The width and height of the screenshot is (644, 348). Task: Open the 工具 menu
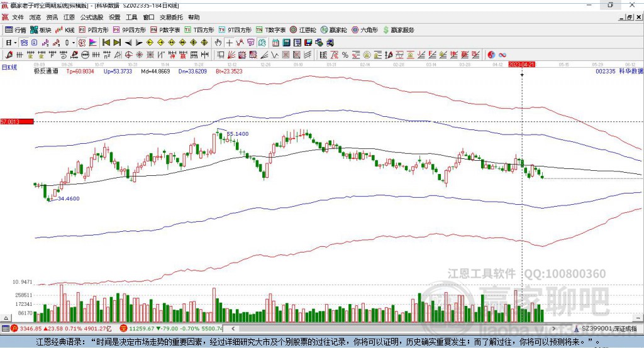click(131, 17)
